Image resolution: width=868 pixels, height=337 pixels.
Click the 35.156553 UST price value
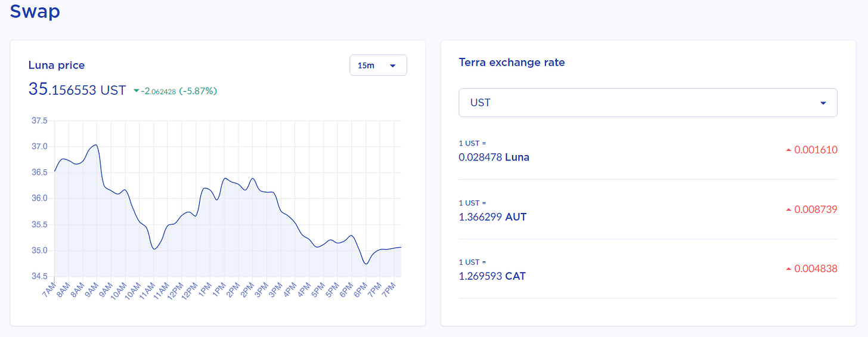pyautogui.click(x=77, y=90)
